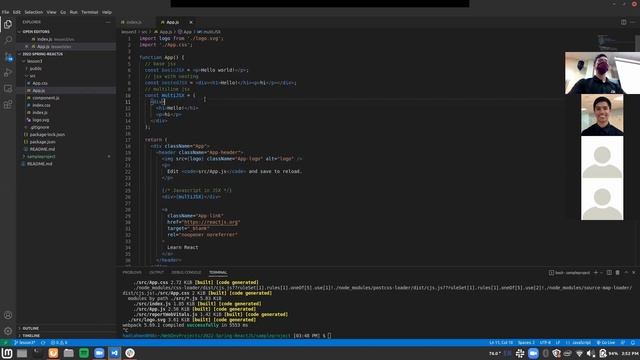Click the VS Code taskbar icon

click(x=115, y=353)
